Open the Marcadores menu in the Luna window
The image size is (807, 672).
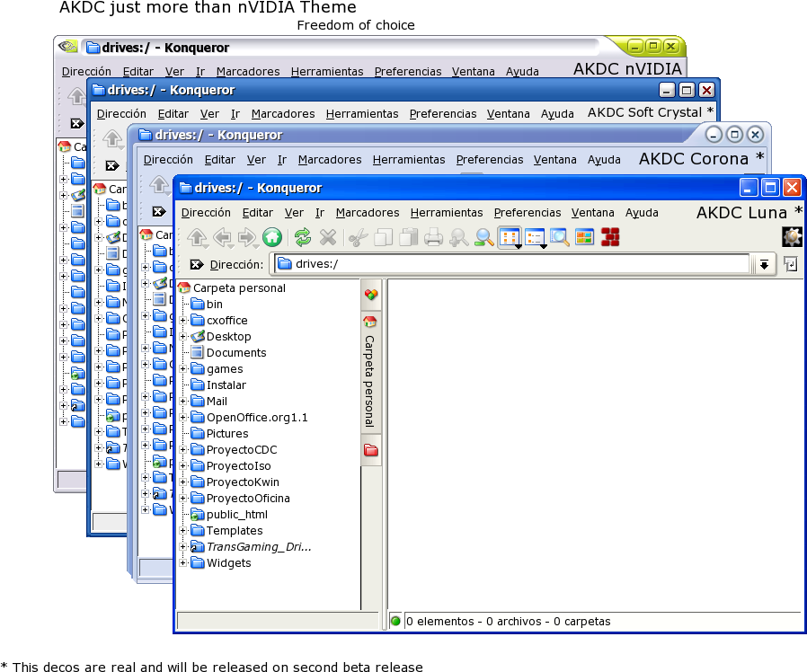[368, 213]
